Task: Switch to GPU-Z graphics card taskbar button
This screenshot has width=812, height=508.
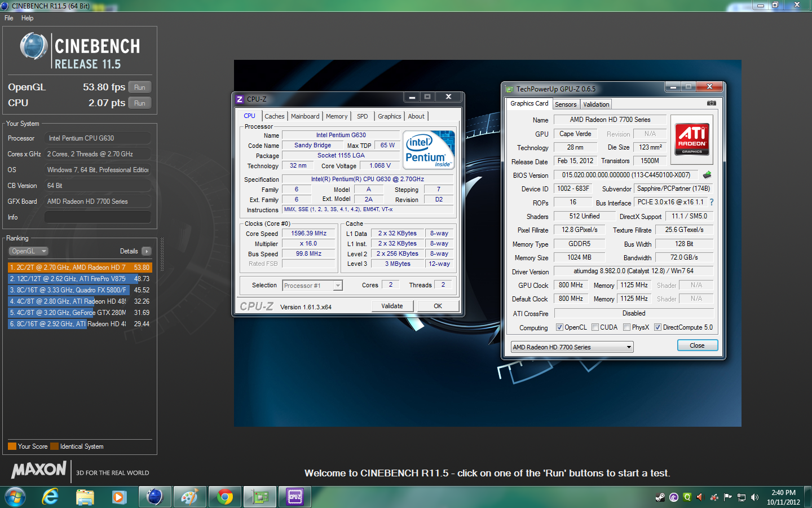Action: [260, 497]
